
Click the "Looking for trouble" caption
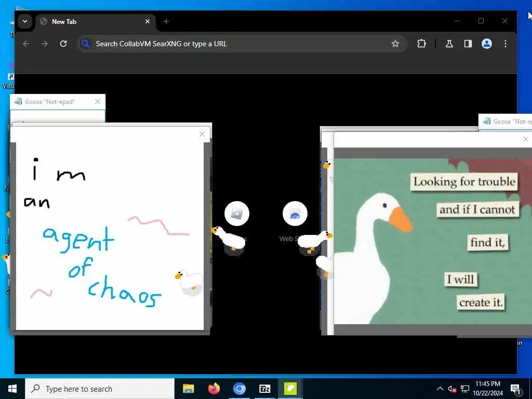tap(464, 182)
